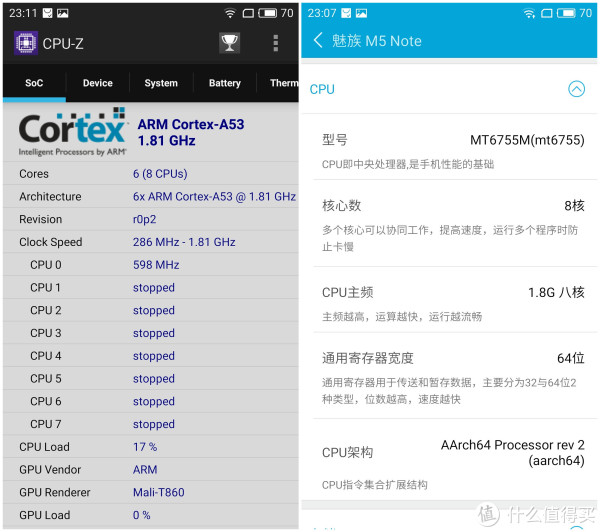Select the CPU 2 stopped row
Viewport: 600px width, 532px height.
click(x=151, y=310)
